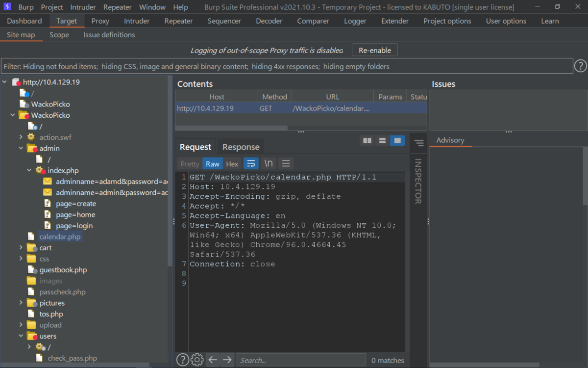Screen dimensions: 588x368
Task: Go to next search match arrow
Action: click(x=227, y=360)
